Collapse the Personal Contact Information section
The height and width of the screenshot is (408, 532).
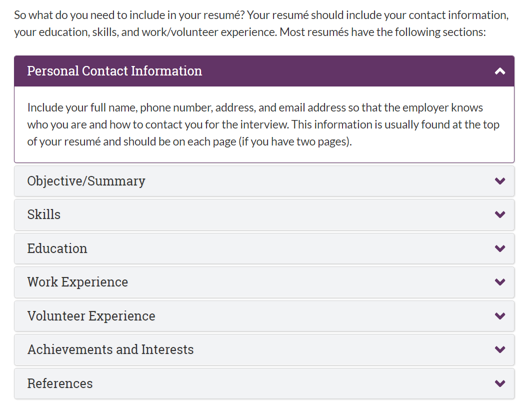click(264, 71)
